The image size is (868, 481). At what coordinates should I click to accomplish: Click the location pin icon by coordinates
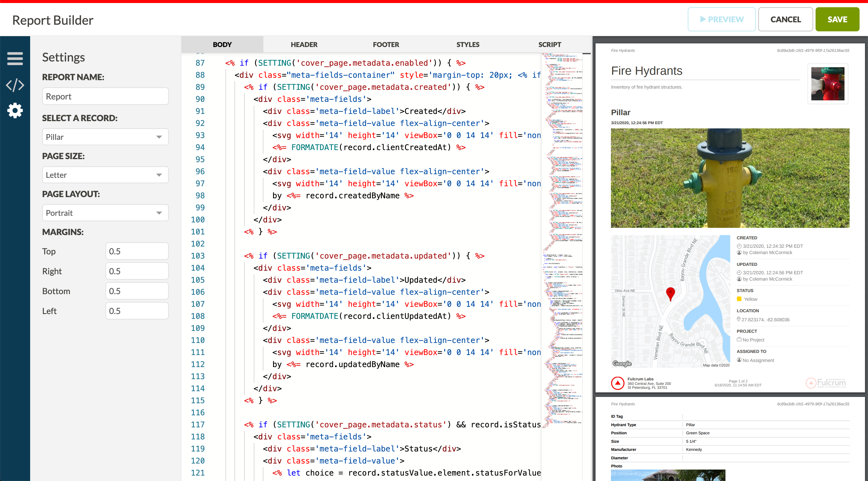coord(738,319)
